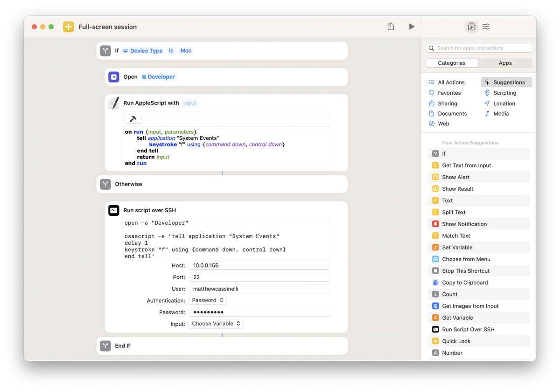The image size is (560, 392).
Task: Expand the AppleScript editor with the arrow button
Action: [133, 119]
